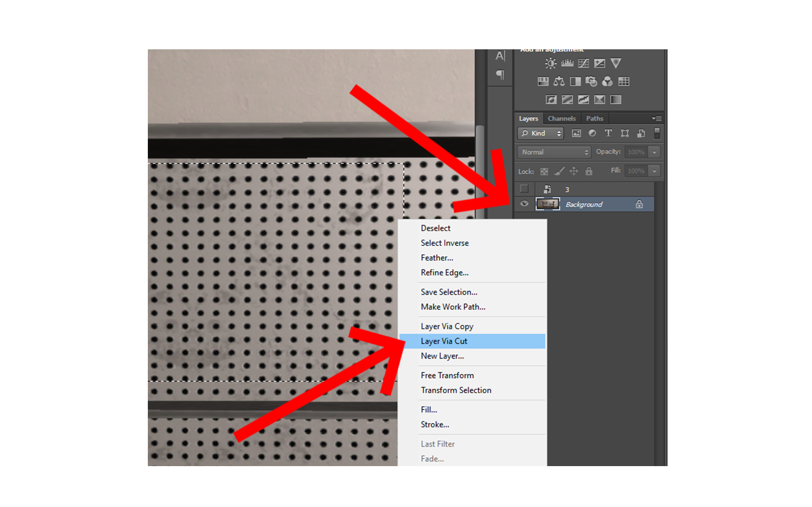Click the Opacity value field
The width and height of the screenshot is (812, 507).
[x=636, y=152]
